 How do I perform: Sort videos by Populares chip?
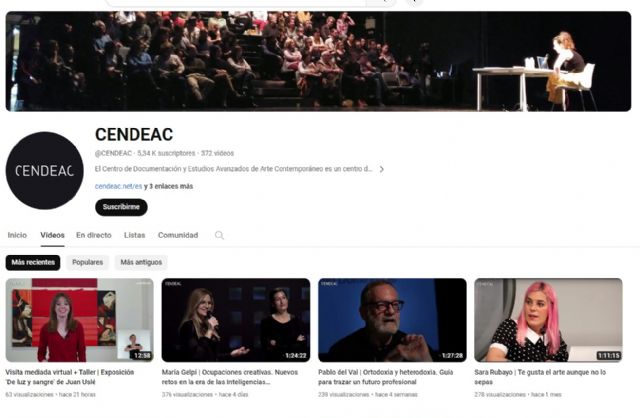[x=88, y=262]
